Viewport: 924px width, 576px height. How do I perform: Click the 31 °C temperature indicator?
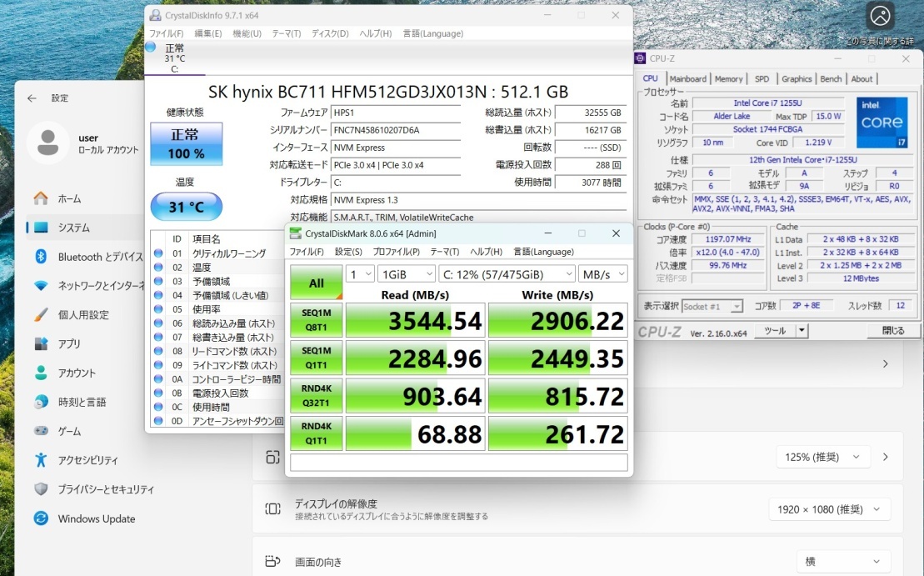[187, 206]
